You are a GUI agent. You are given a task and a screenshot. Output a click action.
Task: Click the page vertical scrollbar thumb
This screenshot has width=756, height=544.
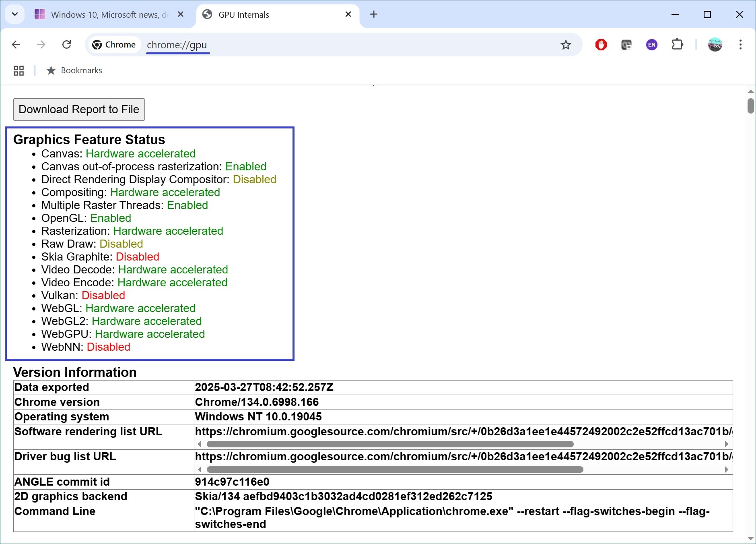pos(751,106)
